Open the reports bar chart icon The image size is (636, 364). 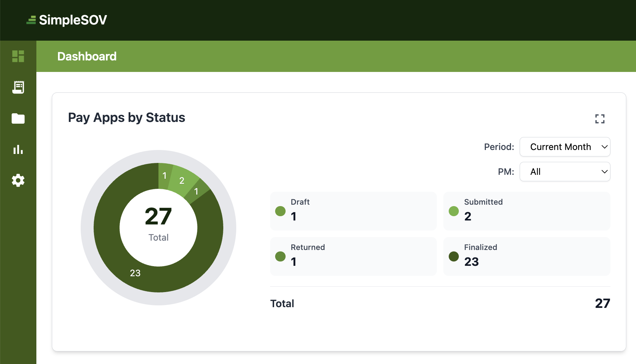point(18,150)
